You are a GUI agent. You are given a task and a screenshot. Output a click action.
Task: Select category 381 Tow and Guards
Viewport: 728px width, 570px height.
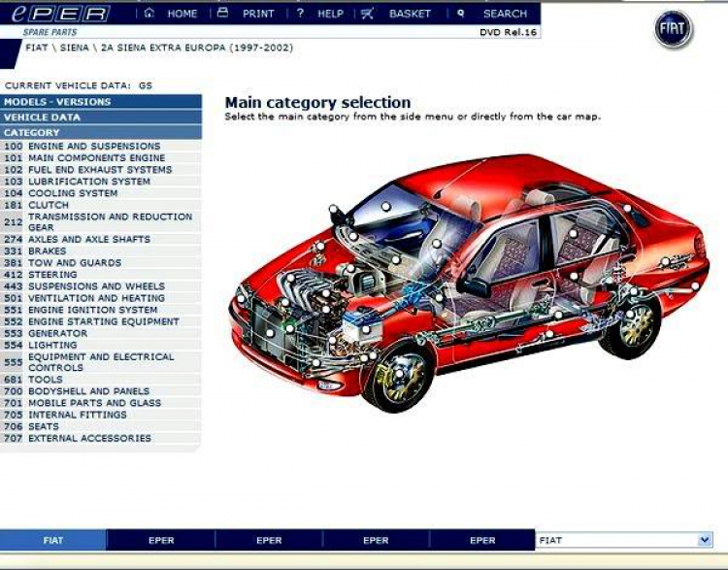[101, 262]
